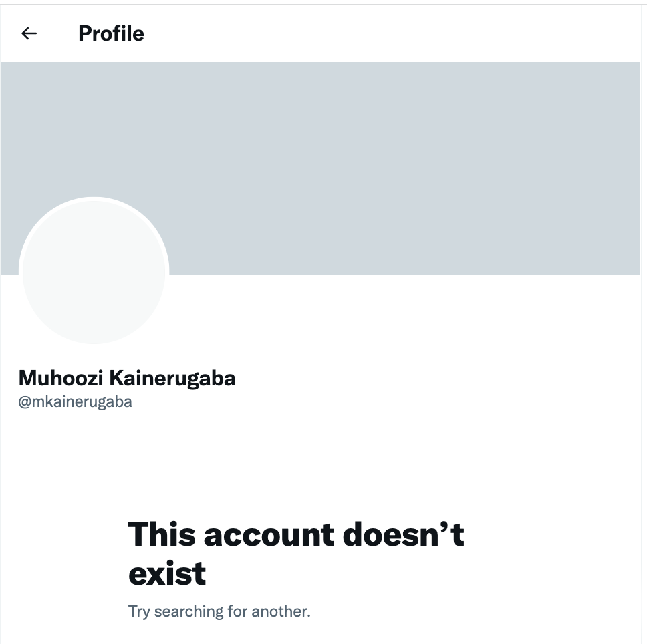This screenshot has width=647, height=644.
Task: Open the empty circular avatar placeholder
Action: [x=94, y=271]
